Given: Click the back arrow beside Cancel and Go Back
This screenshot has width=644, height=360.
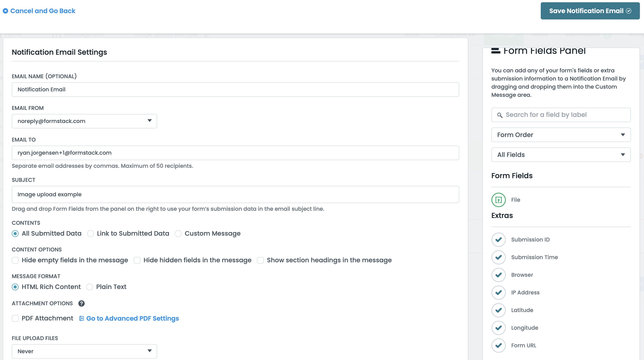Looking at the screenshot, I should pos(5,11).
